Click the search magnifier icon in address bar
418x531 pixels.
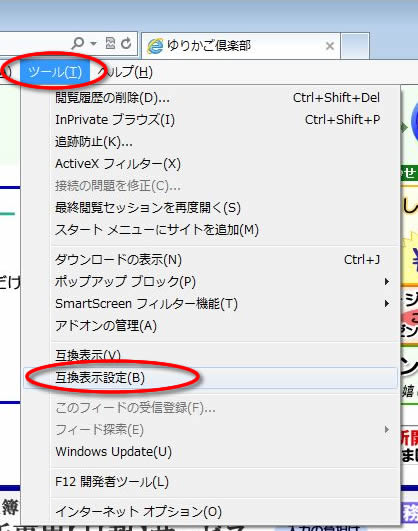(x=78, y=43)
